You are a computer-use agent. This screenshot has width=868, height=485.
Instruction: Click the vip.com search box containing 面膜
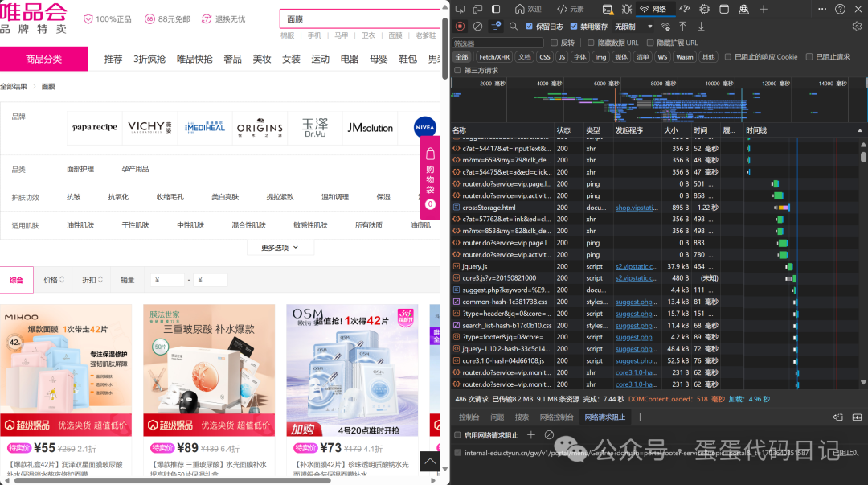pos(360,18)
